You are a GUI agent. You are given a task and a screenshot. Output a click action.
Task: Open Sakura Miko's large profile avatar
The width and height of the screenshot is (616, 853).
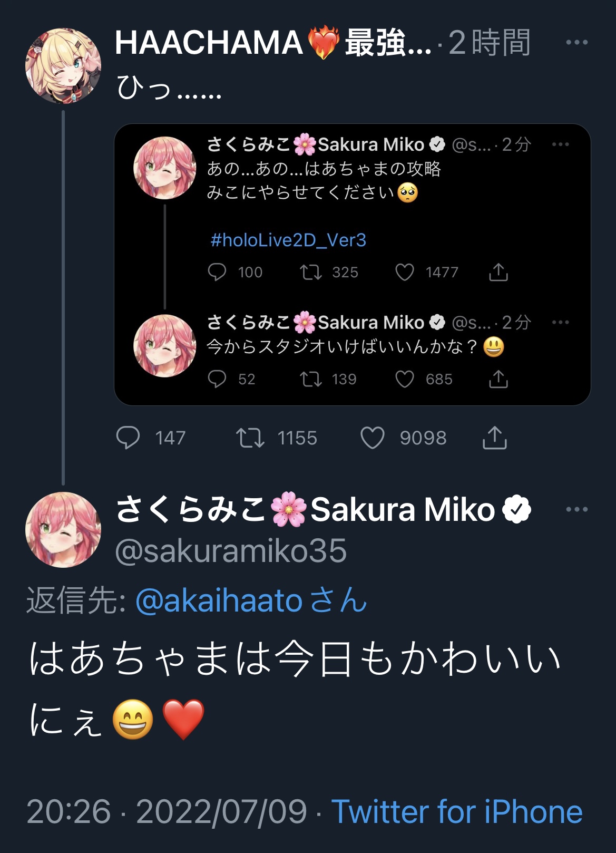point(63,529)
